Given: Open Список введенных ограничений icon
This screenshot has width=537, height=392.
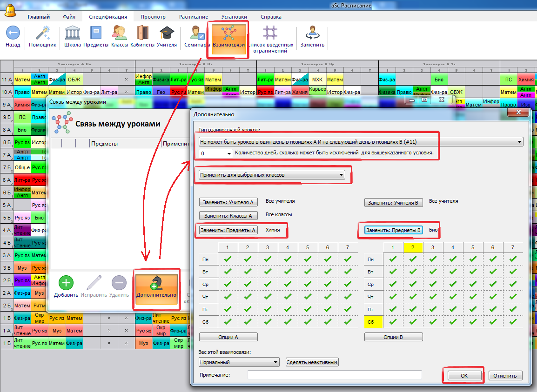Looking at the screenshot, I should click(270, 33).
